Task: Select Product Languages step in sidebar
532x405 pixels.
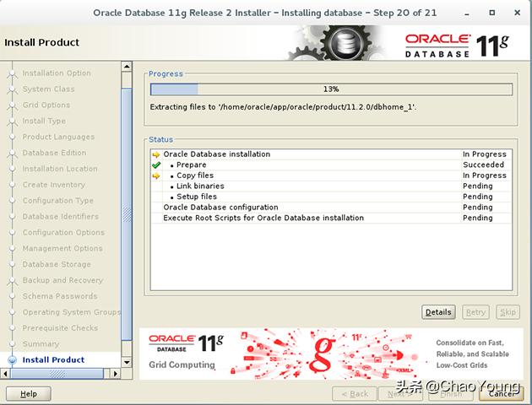Action: click(58, 137)
